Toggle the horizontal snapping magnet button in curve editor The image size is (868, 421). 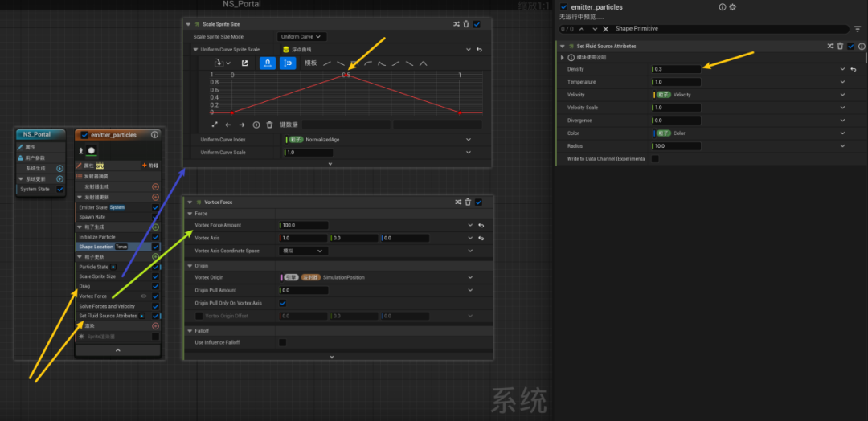[x=268, y=63]
